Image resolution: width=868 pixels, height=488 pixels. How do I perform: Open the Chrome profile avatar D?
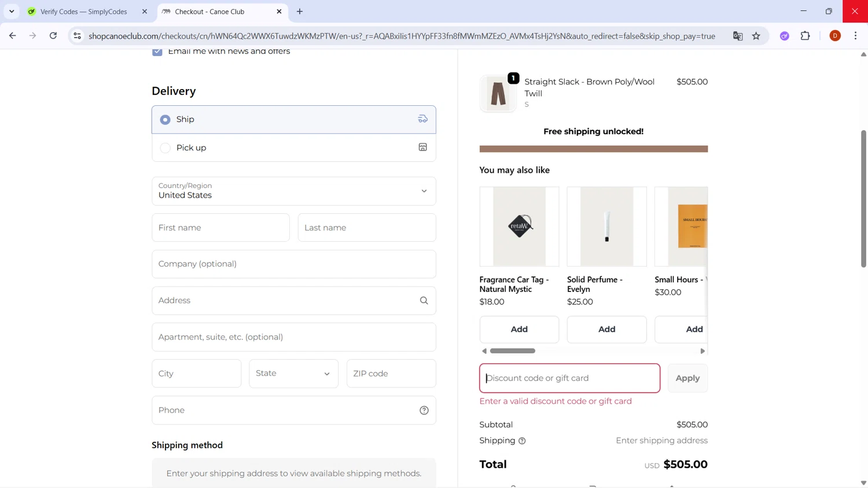[x=835, y=36]
